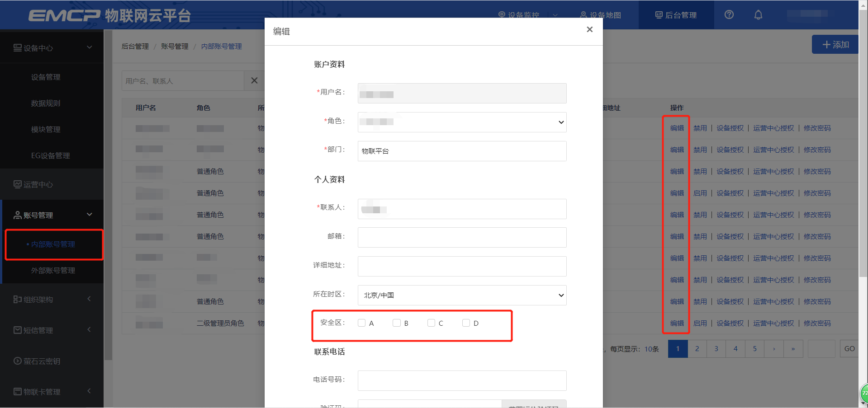Open the notification bell icon
868x408 pixels.
coord(758,14)
